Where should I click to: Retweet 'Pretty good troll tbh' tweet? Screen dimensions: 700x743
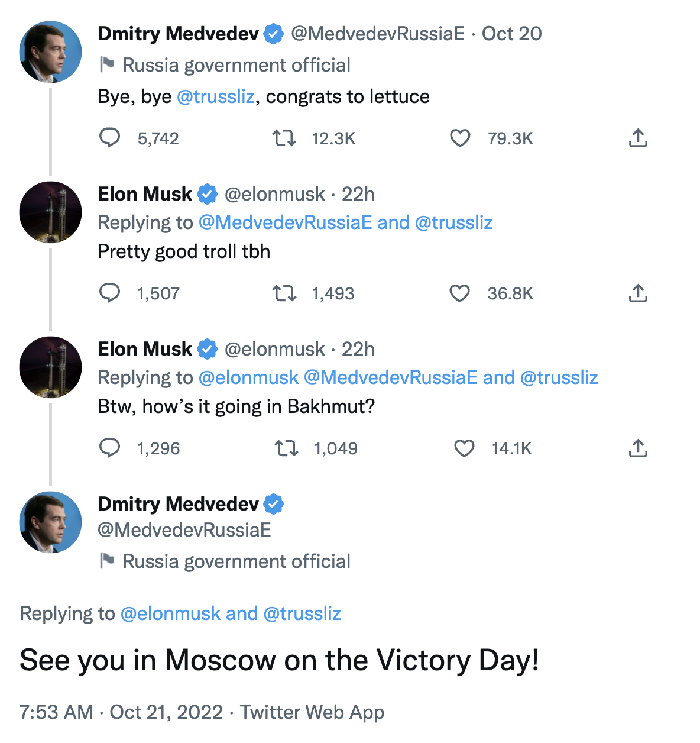coord(284,293)
